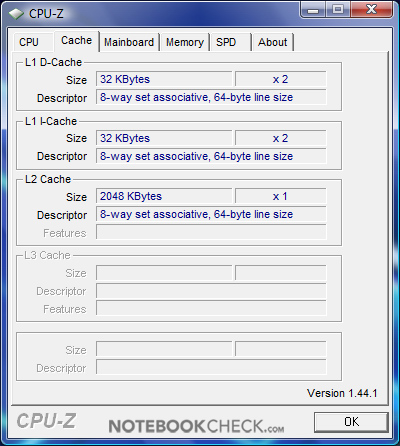Image resolution: width=400 pixels, height=446 pixels.
Task: Click the empty L2 Cache Features field
Action: click(x=211, y=232)
